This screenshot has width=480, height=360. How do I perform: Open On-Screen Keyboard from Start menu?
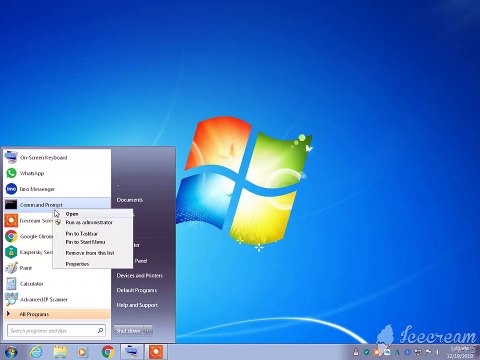(x=57, y=157)
